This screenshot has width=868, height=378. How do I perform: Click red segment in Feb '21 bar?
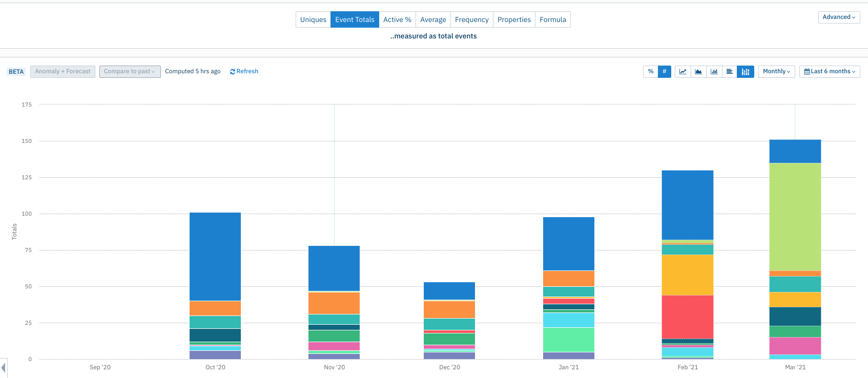(688, 317)
